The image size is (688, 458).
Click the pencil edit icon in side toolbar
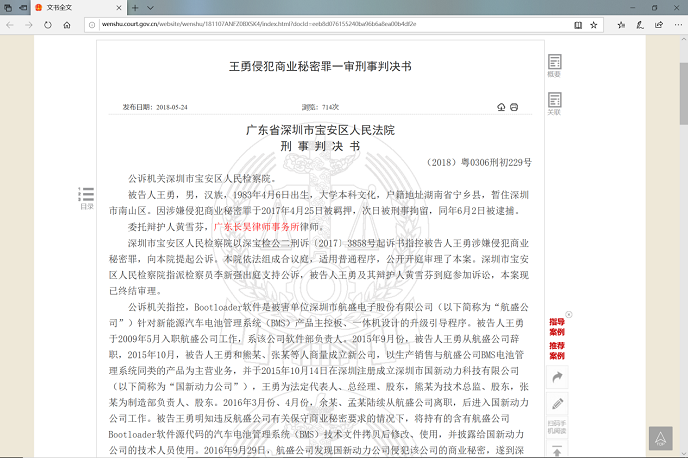click(x=557, y=404)
